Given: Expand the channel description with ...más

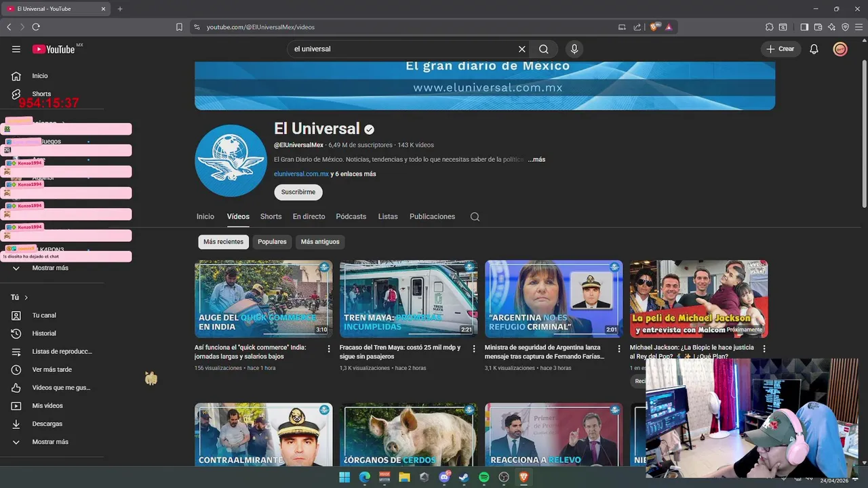Looking at the screenshot, I should point(536,159).
